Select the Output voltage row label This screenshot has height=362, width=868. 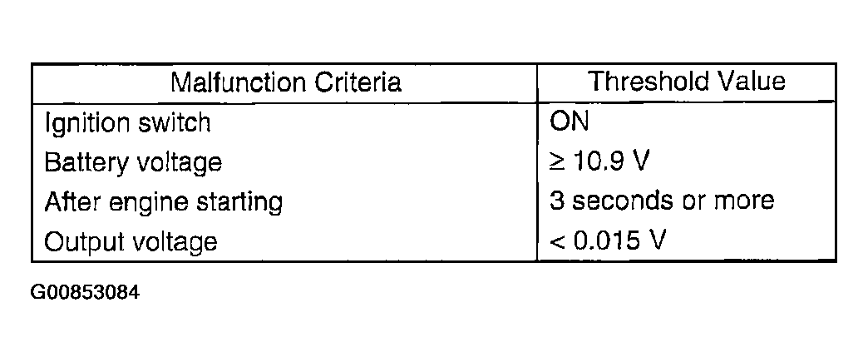point(131,241)
